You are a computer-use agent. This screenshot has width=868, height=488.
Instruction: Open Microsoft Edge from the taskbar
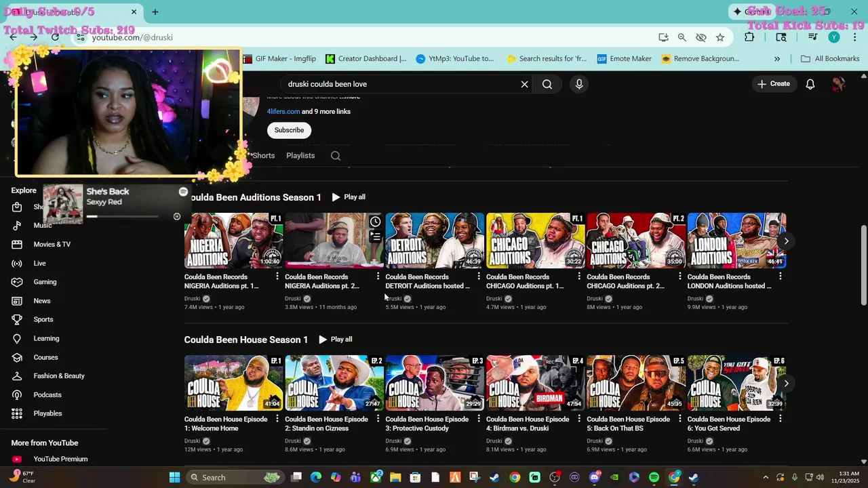click(316, 477)
